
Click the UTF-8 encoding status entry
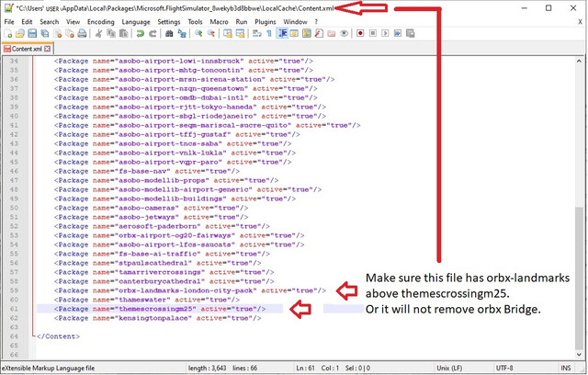(504, 368)
